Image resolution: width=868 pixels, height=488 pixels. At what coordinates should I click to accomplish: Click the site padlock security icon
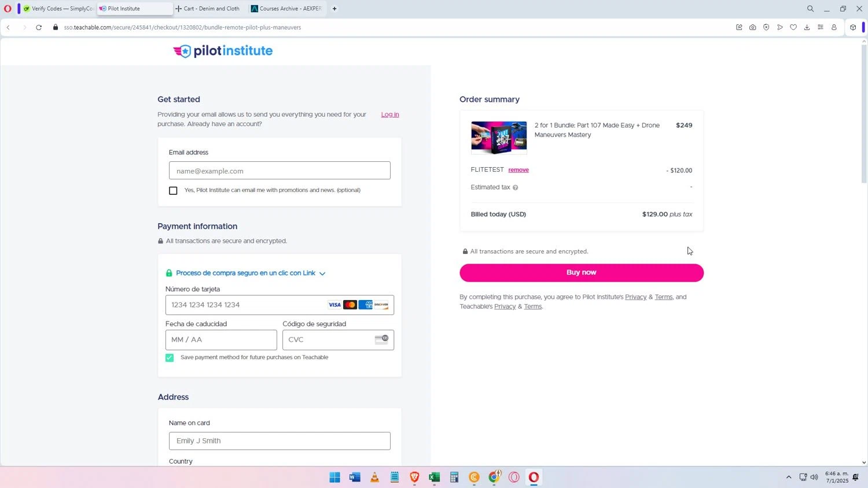pyautogui.click(x=56, y=27)
